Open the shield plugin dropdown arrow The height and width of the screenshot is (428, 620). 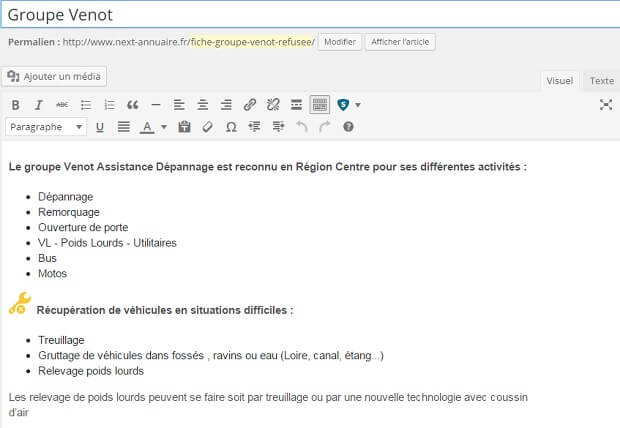[x=358, y=105]
